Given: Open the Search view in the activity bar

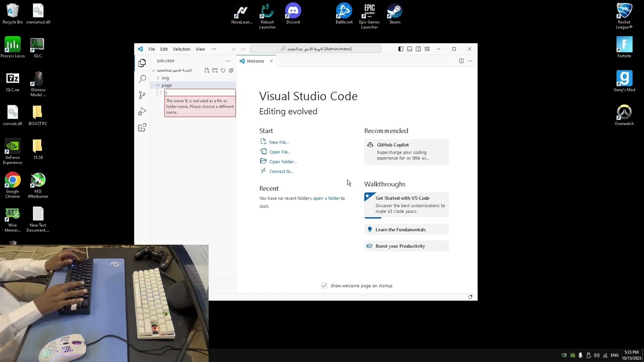Looking at the screenshot, I should pos(142,79).
